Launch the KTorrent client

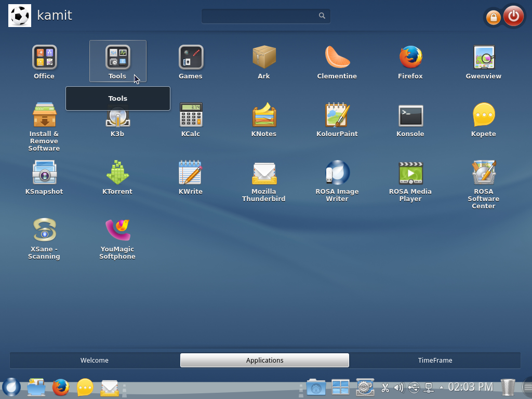point(117,177)
